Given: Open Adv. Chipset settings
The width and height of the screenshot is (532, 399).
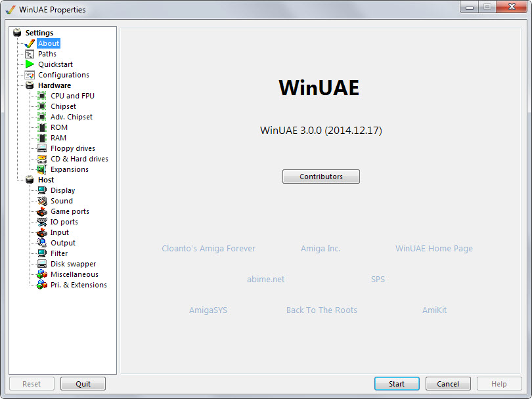Looking at the screenshot, I should click(x=71, y=117).
